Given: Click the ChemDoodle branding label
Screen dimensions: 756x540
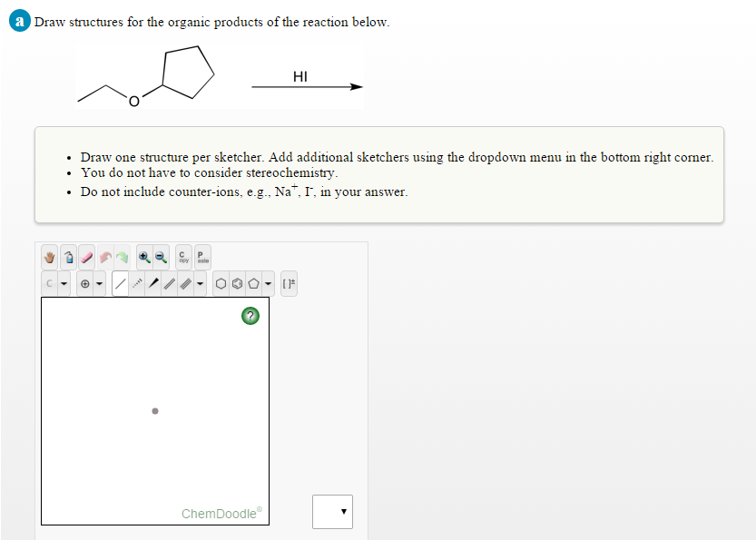Looking at the screenshot, I should (218, 514).
